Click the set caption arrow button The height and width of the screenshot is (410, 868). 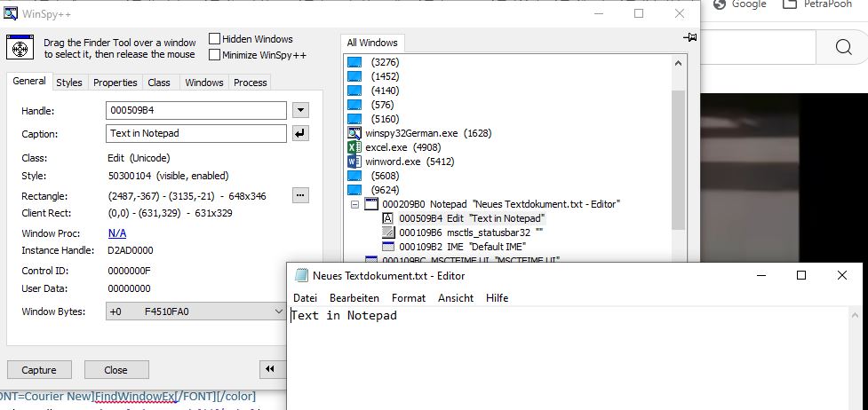(x=300, y=133)
